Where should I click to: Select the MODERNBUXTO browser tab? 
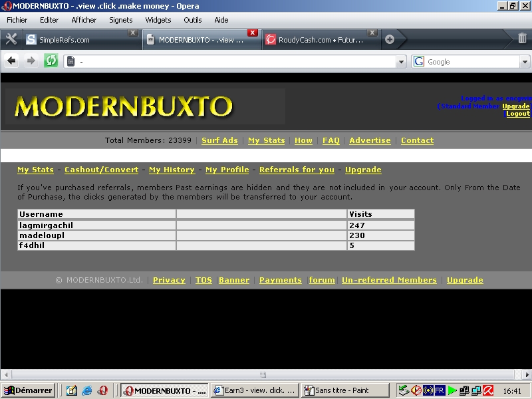tap(201, 40)
